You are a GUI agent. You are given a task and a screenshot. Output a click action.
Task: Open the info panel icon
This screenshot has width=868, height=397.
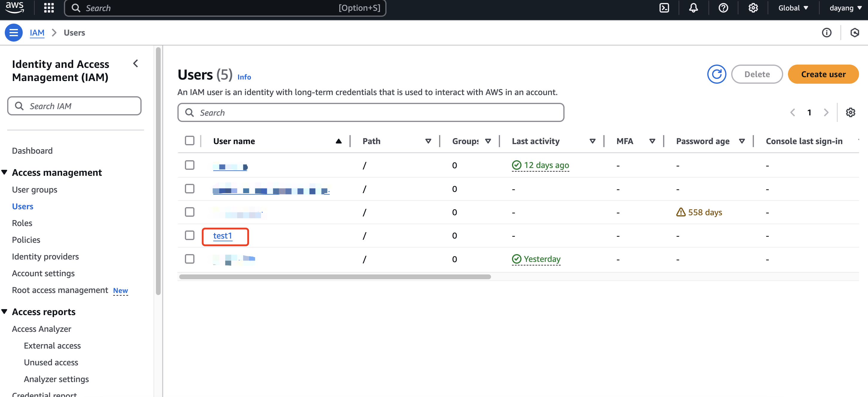click(x=826, y=33)
